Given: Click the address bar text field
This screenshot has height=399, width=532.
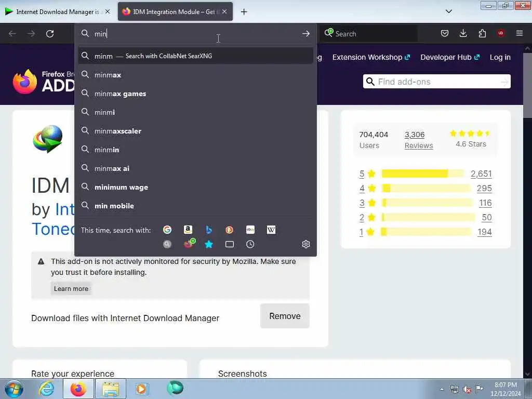Looking at the screenshot, I should [196, 34].
